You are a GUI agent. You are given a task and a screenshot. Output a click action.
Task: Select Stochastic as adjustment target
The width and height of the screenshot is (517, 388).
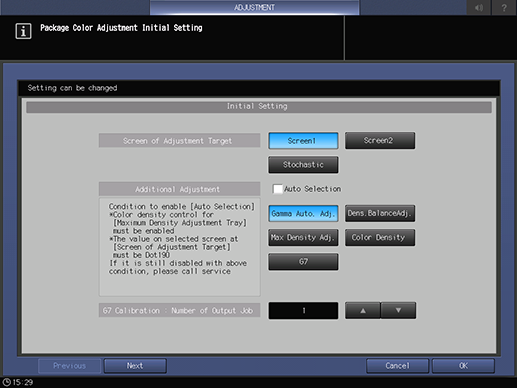(x=303, y=165)
